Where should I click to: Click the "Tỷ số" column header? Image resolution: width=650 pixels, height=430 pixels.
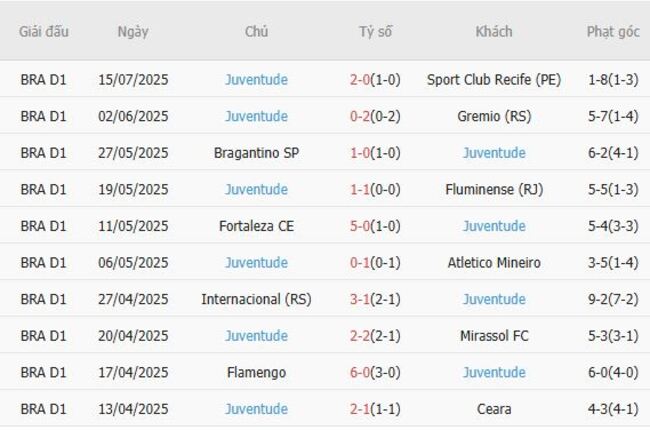(x=376, y=31)
